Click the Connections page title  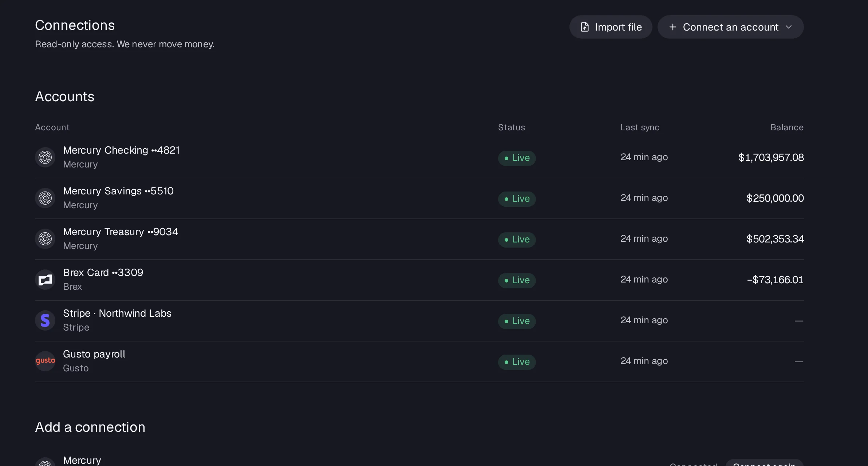tap(75, 25)
